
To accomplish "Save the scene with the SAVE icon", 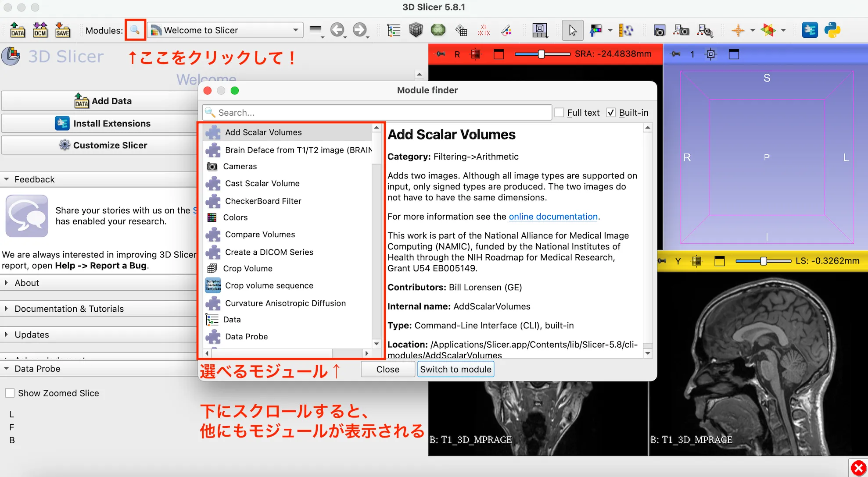I will coord(63,30).
